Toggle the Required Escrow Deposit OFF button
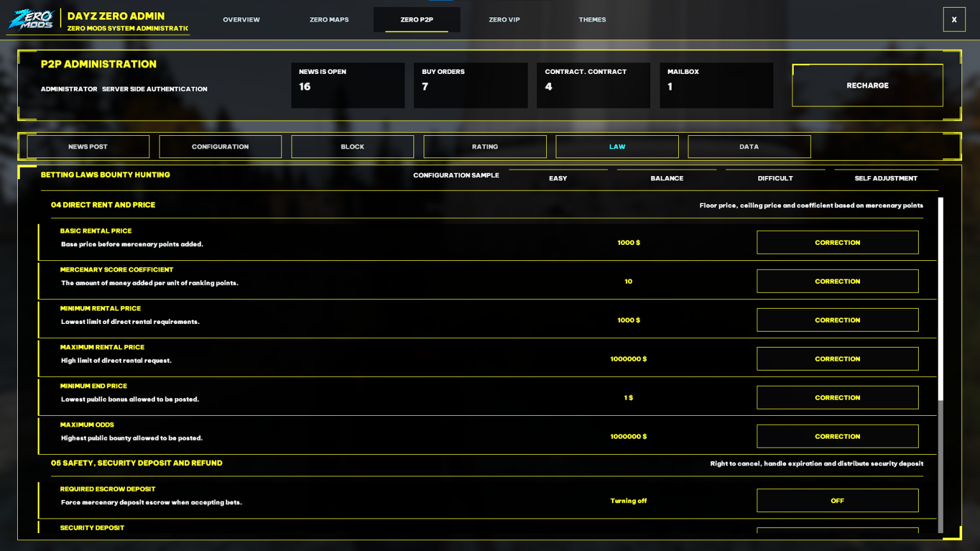 point(837,501)
